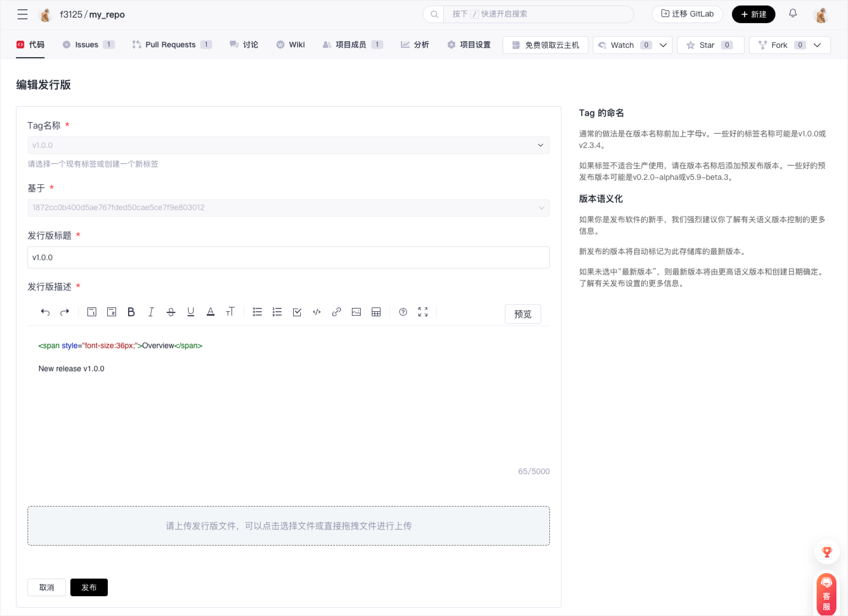The image size is (848, 616).
Task: Insert a hyperlink using the link icon
Action: tap(336, 312)
